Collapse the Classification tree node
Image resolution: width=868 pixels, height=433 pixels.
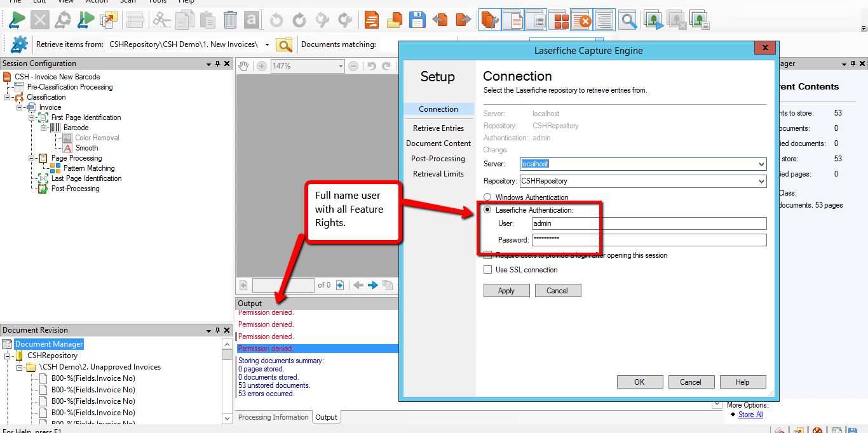coord(8,97)
